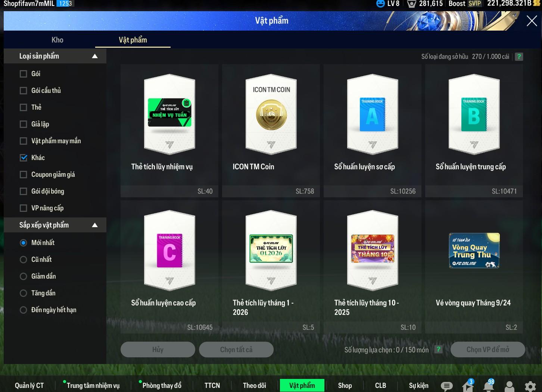
Task: Click help icon next to selection quantity
Action: 439,349
